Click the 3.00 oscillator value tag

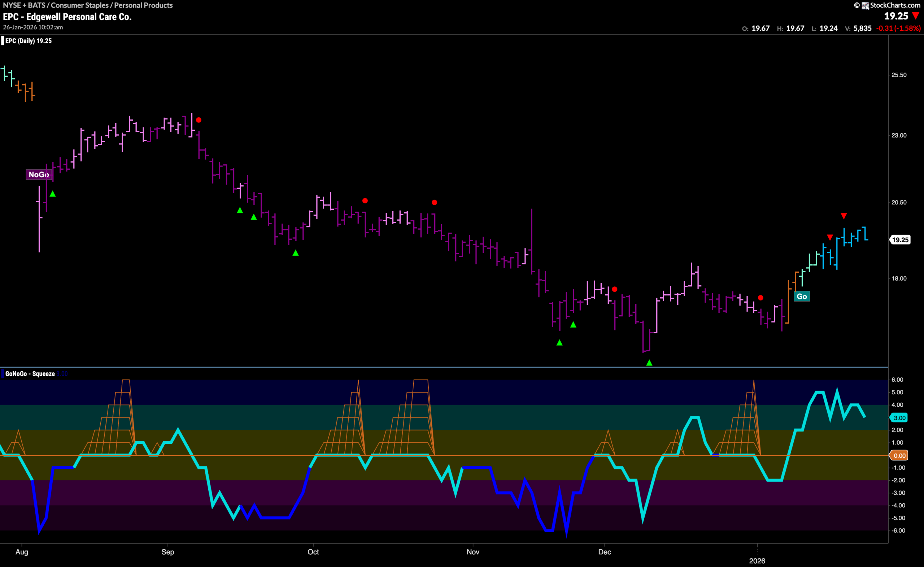[899, 417]
